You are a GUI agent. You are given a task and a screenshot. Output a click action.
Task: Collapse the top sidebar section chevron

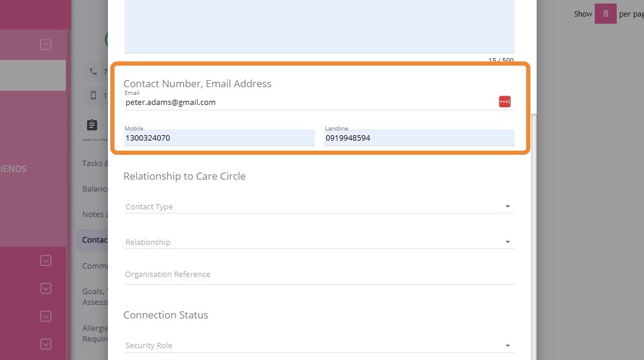(46, 44)
